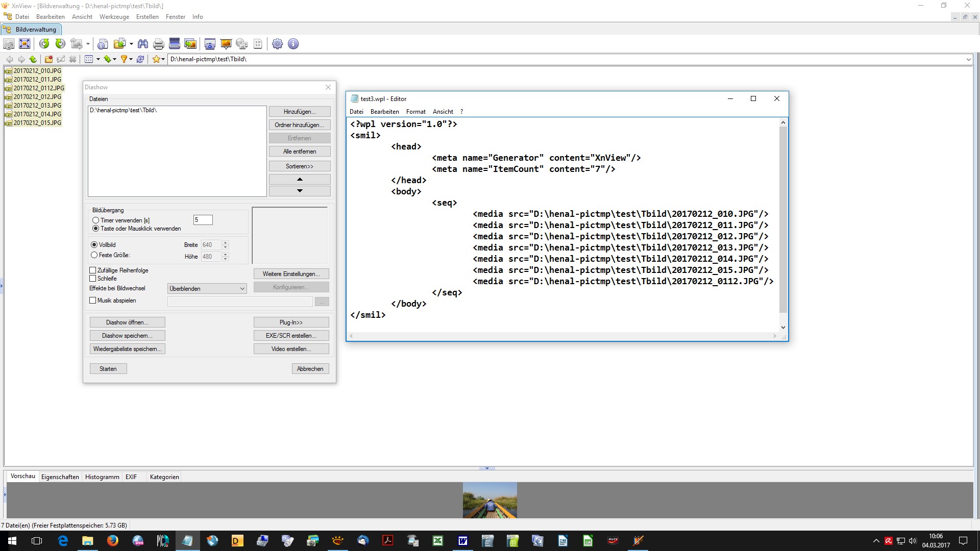
Task: Open the slideshow projector icon
Action: [x=226, y=44]
